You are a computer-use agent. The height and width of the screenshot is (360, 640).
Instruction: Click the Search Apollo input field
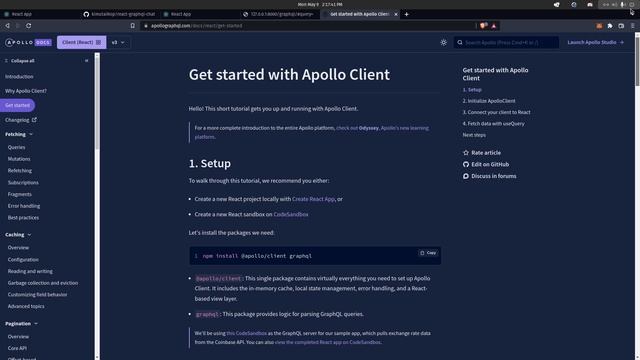(x=506, y=42)
